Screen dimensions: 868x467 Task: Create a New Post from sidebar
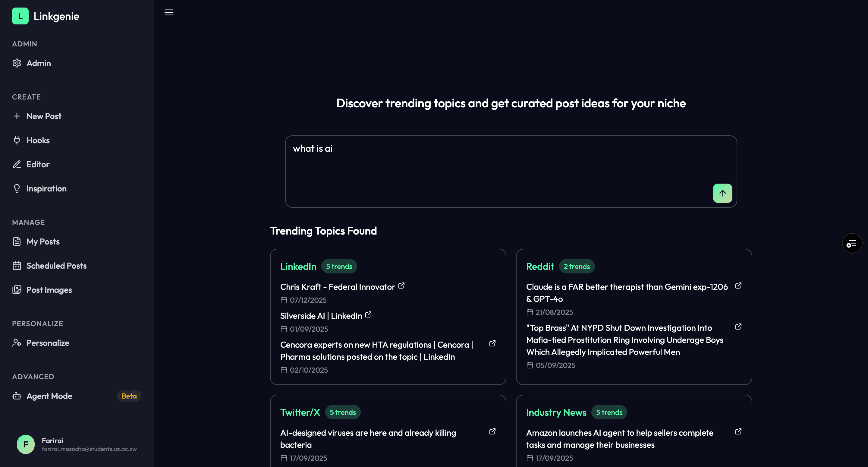point(44,116)
